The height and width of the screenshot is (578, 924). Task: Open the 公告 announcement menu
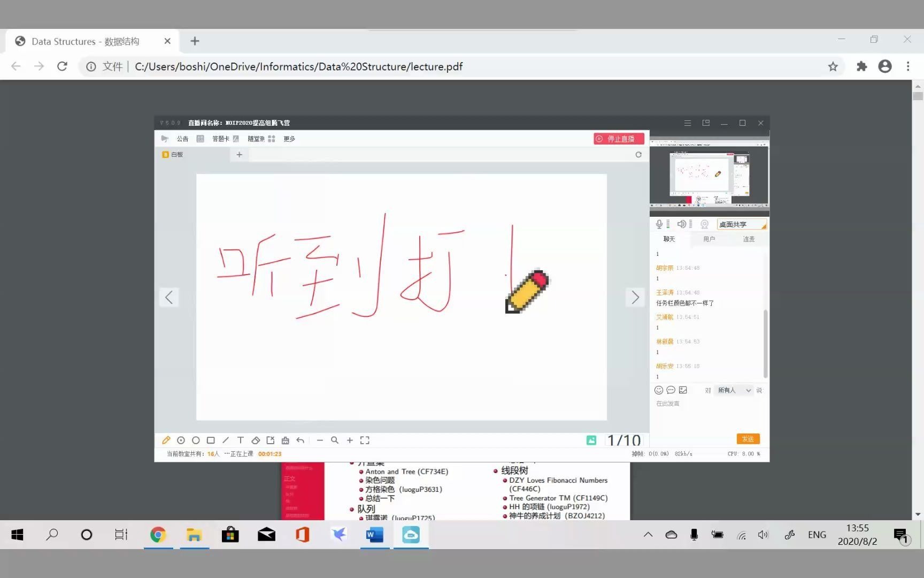(x=182, y=139)
